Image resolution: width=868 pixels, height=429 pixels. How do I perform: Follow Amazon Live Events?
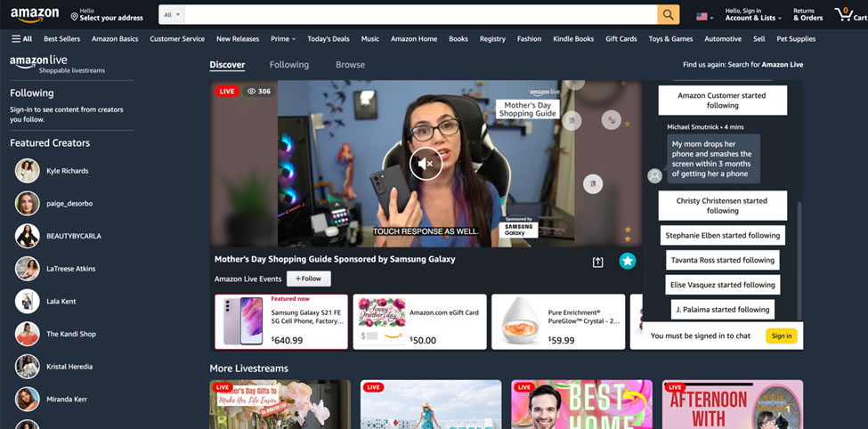pyautogui.click(x=308, y=279)
